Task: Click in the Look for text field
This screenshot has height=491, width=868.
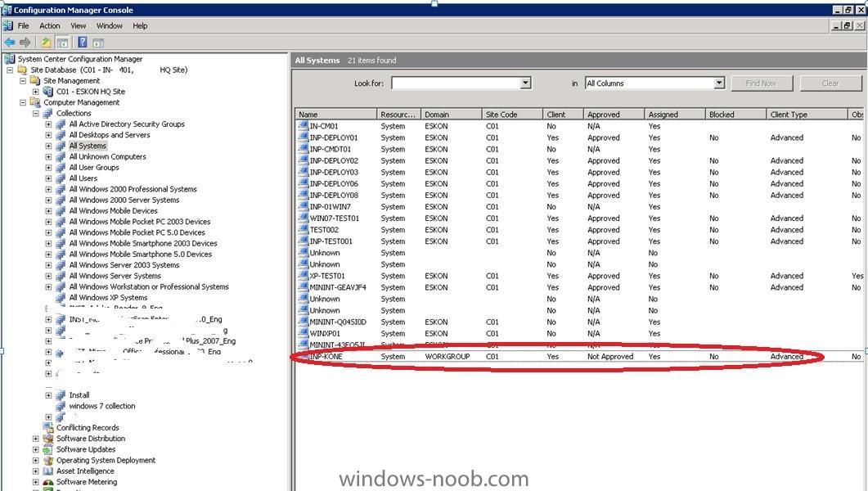Action: (456, 83)
